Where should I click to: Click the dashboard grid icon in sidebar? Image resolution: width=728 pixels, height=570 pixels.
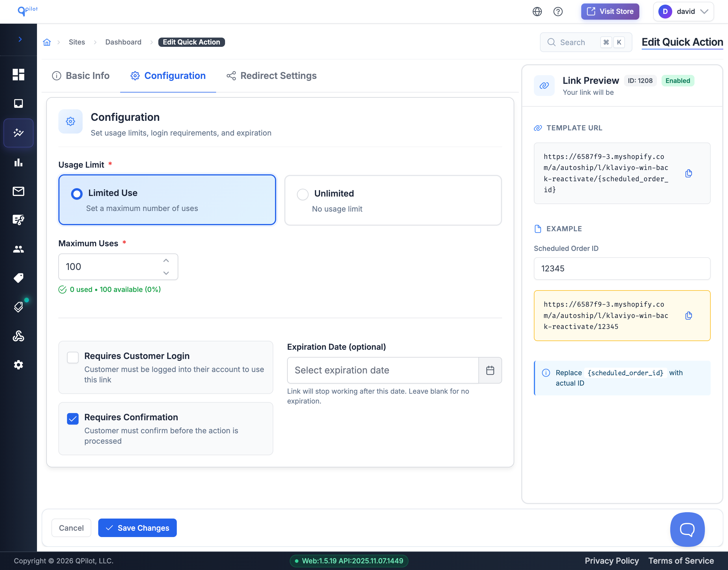coord(18,74)
